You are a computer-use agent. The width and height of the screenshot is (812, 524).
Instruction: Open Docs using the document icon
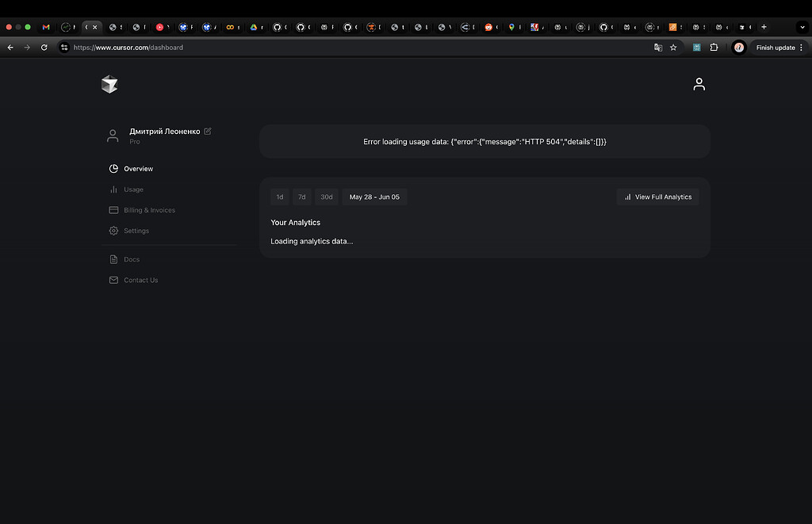[113, 259]
